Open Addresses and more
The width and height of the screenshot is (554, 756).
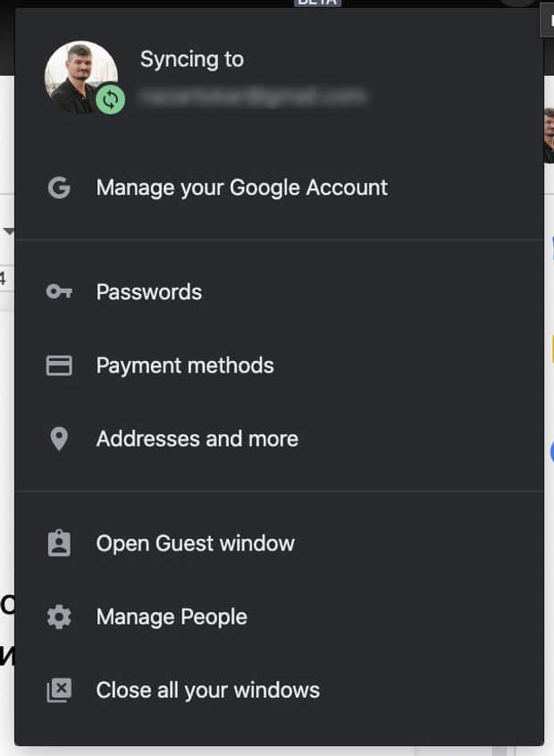pos(197,439)
